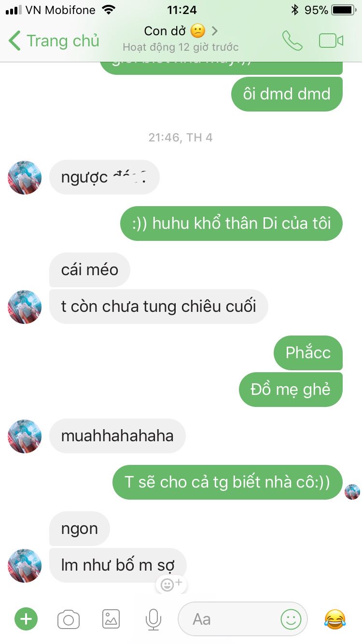
Task: Tap the microphone voice message icon
Action: coord(153,619)
